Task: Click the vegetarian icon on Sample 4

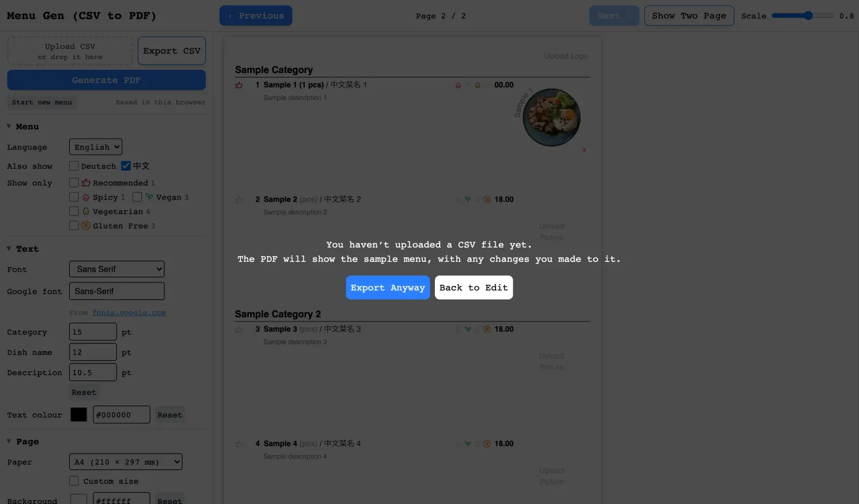Action: coord(477,444)
